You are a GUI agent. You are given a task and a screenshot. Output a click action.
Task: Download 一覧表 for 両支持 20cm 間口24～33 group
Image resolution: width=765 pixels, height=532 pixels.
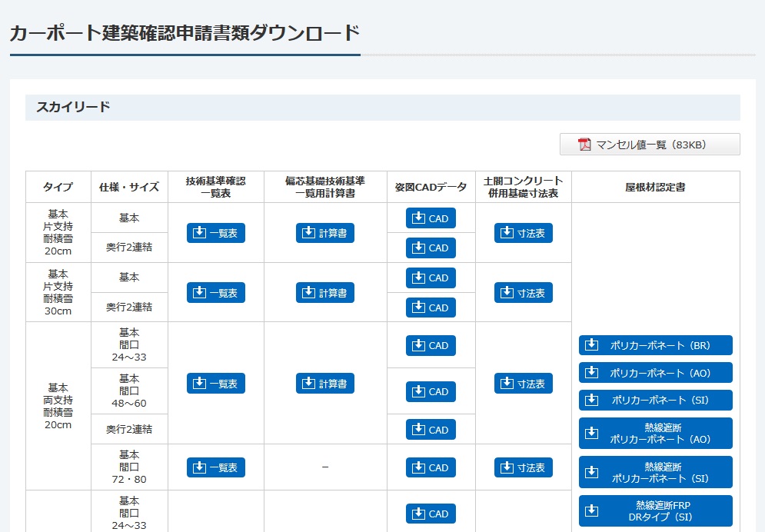point(215,384)
